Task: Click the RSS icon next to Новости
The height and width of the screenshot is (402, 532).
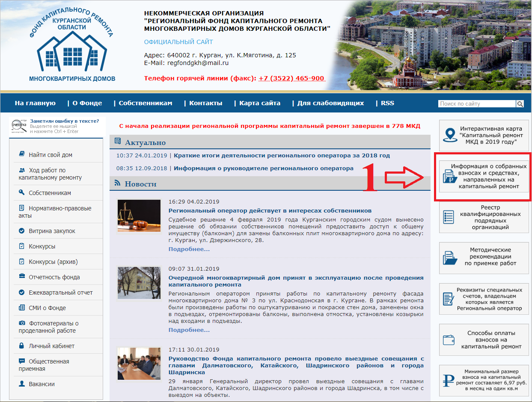Action: (x=117, y=183)
